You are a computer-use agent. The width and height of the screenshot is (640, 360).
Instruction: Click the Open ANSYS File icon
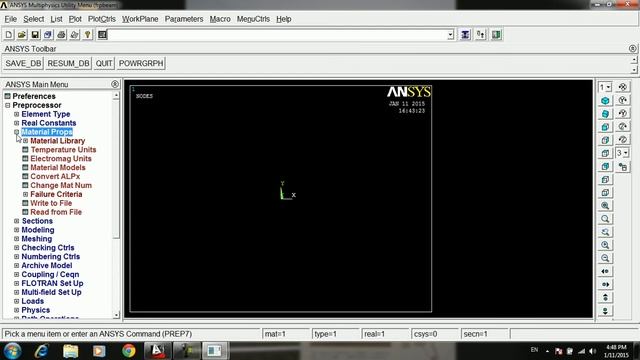(22, 35)
